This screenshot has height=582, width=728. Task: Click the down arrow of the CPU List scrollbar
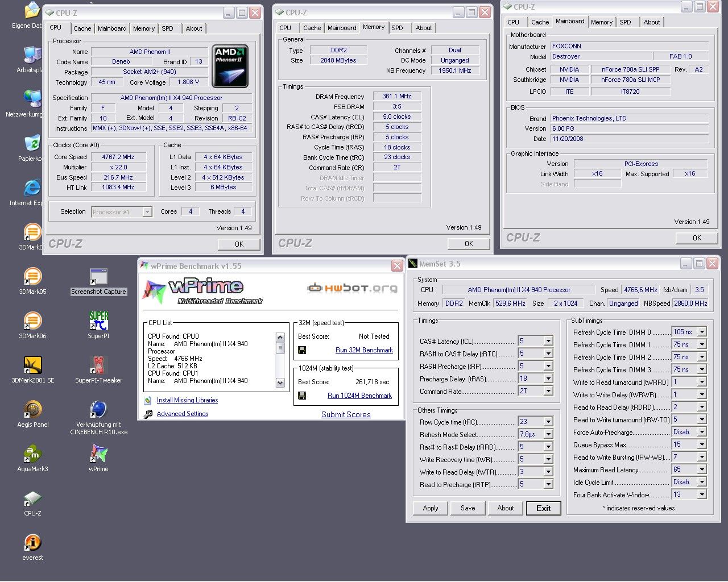(x=280, y=383)
